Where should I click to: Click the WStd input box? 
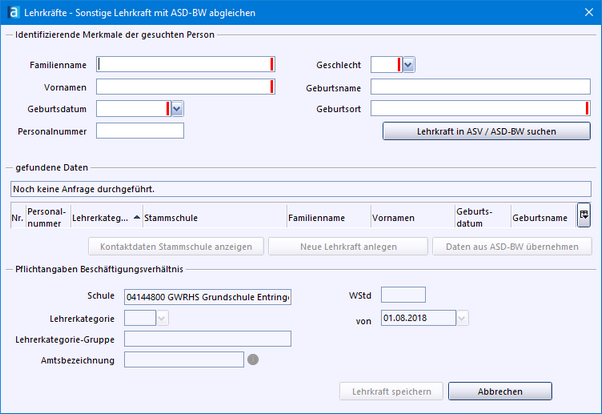pos(404,295)
